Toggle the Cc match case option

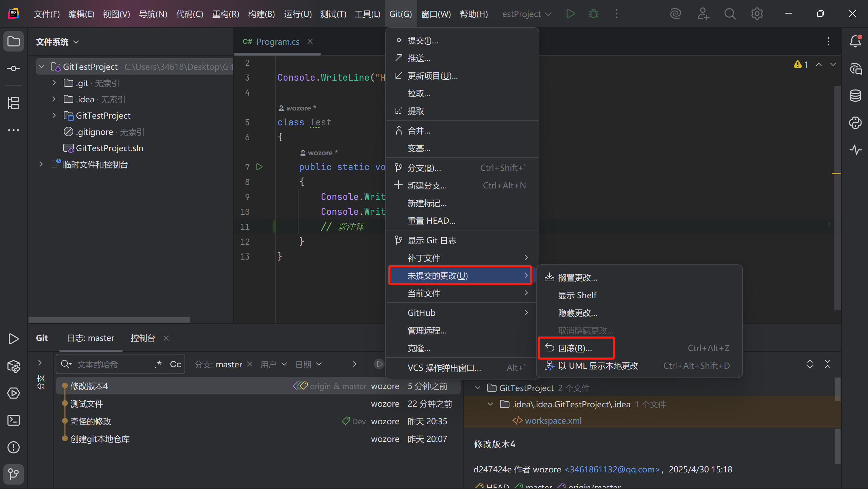[x=175, y=364]
